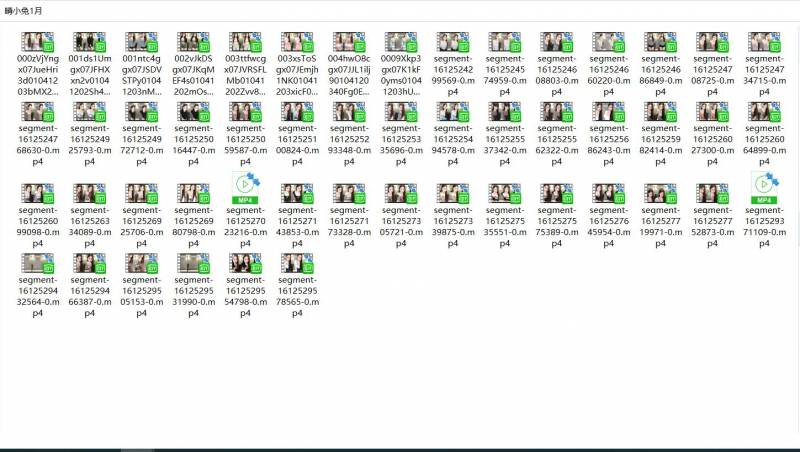Click segment-1612529554798-0.mp4 thumbnail
The width and height of the screenshot is (800, 452).
[245, 264]
